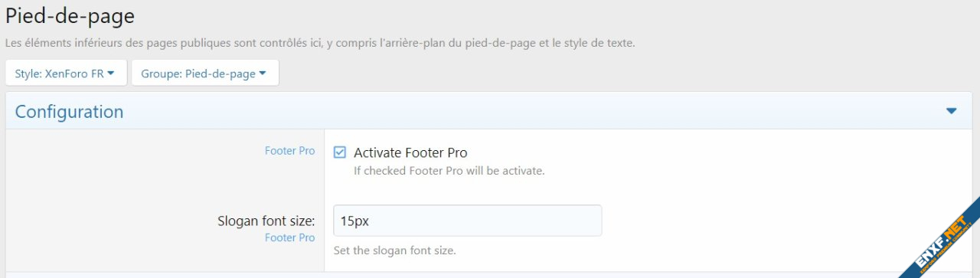The width and height of the screenshot is (980, 278).
Task: Click the "Set the slogan font size" hint
Action: coord(395,250)
